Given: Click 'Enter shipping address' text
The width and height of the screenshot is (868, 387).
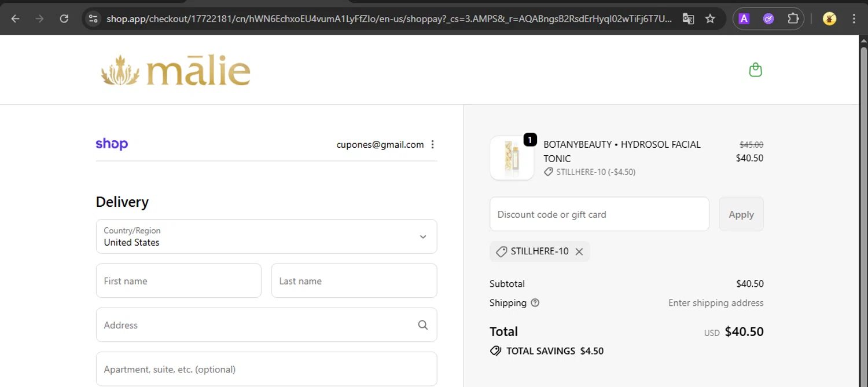Looking at the screenshot, I should pos(716,302).
